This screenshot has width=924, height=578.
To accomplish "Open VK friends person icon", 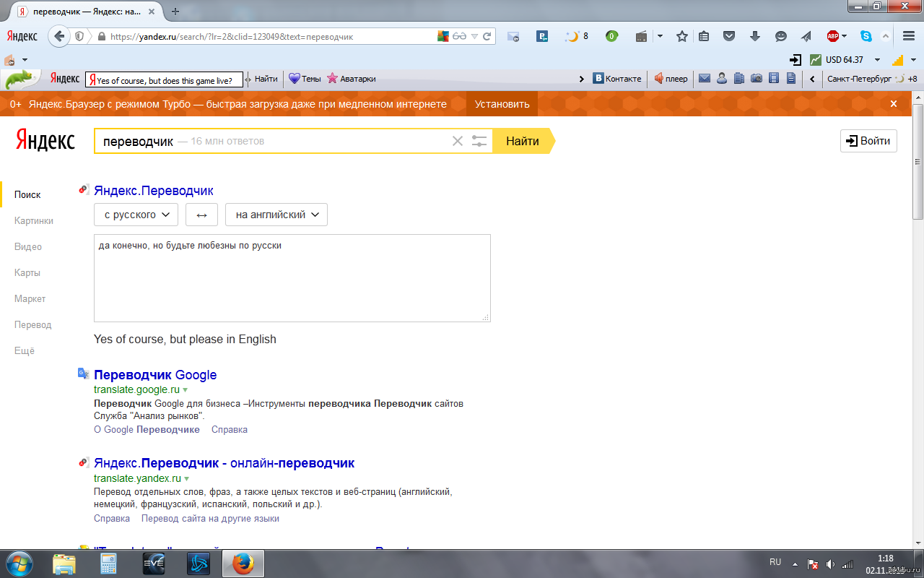I will [x=722, y=79].
